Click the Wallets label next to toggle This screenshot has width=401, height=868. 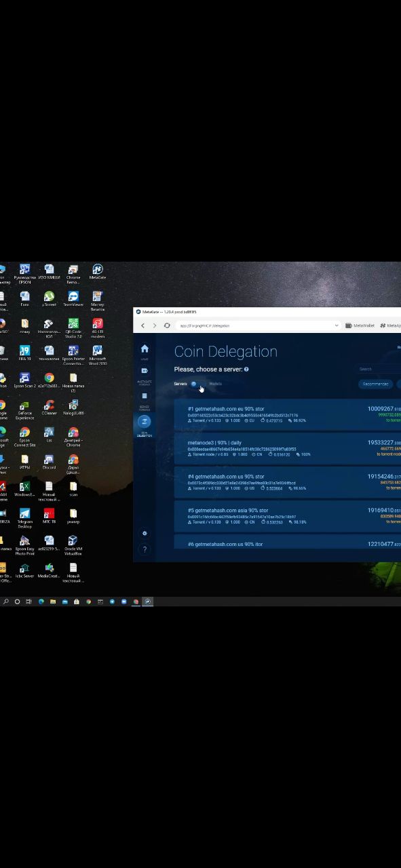pyautogui.click(x=216, y=384)
